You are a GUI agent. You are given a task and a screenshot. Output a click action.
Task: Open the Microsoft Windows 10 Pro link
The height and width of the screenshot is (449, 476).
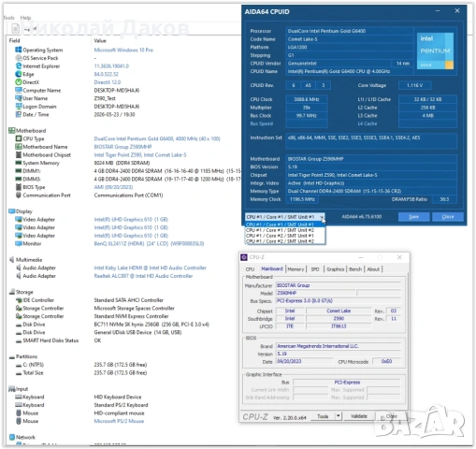coord(123,50)
